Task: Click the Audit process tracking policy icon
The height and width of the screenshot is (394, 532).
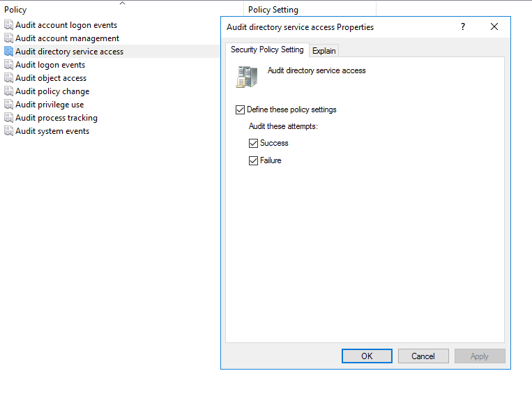Action: tap(8, 117)
